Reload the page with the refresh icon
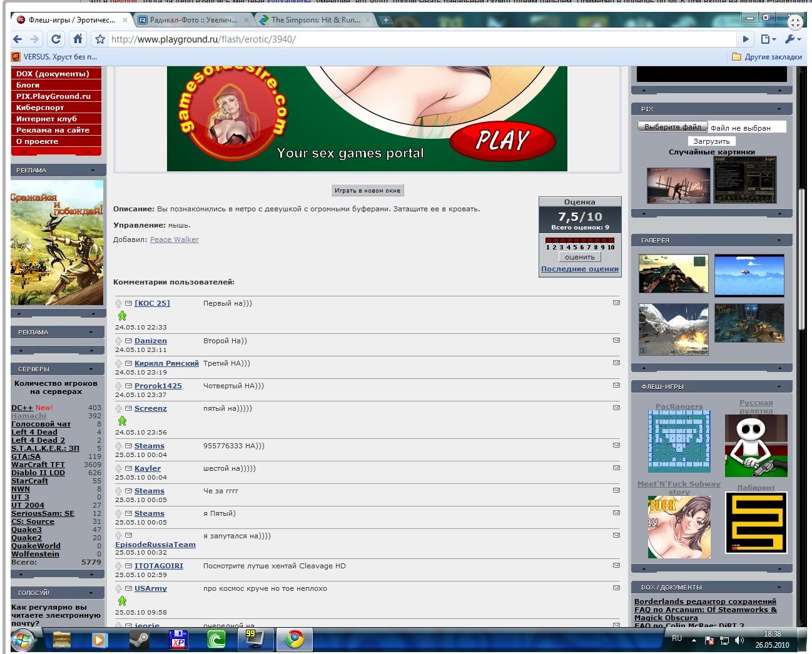Image resolution: width=812 pixels, height=654 pixels. pos(56,39)
